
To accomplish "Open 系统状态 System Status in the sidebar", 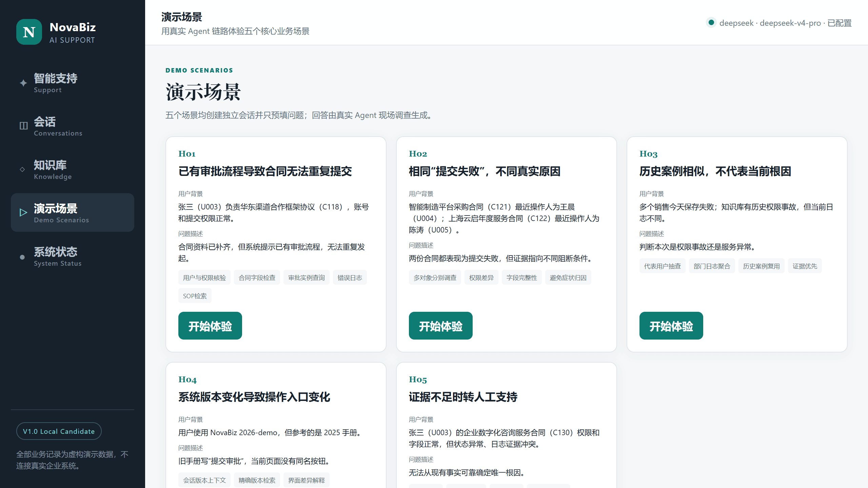I will pos(73,256).
